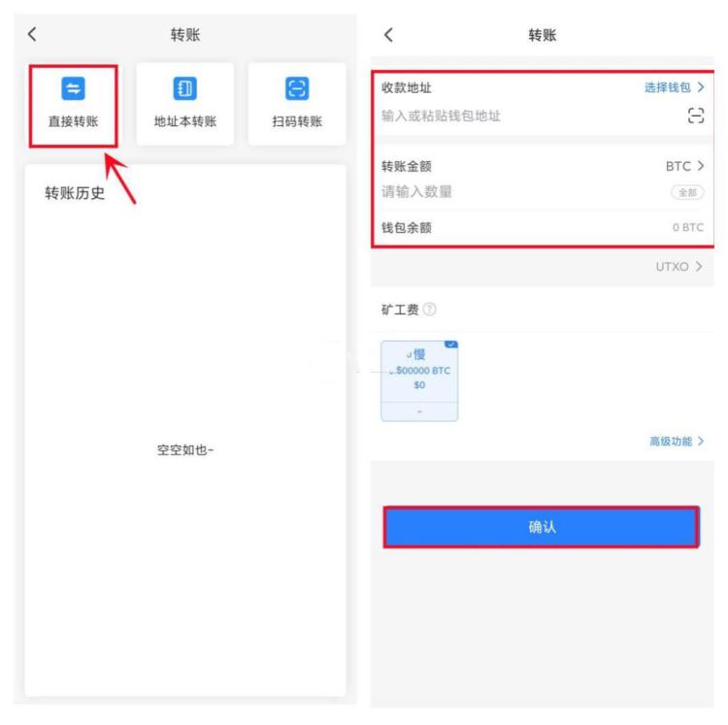This screenshot has width=728, height=725.
Task: Select the 直接转账 direct transfer icon
Action: coord(75,90)
